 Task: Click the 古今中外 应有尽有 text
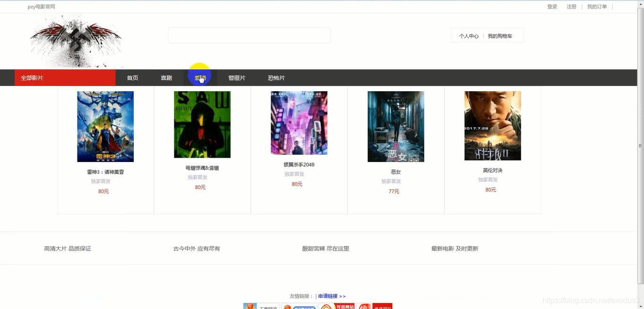click(197, 249)
